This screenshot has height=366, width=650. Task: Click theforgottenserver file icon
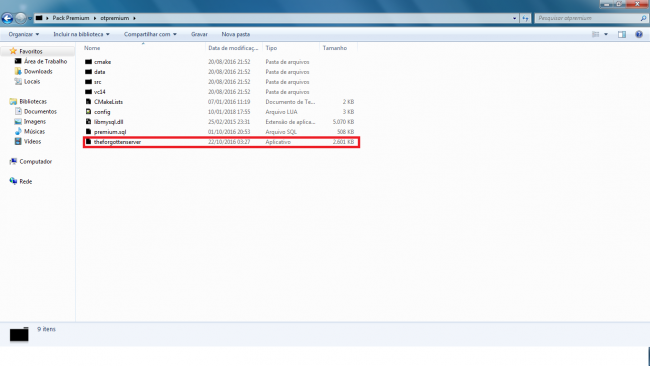(88, 142)
